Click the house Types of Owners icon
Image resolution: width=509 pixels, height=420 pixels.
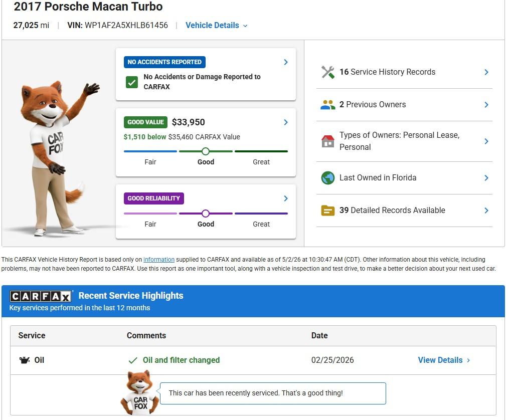327,141
